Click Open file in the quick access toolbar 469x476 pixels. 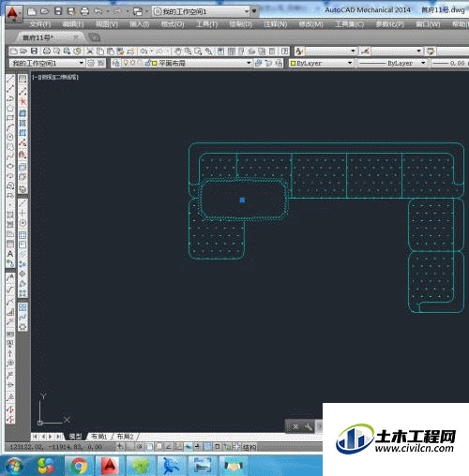(45, 11)
